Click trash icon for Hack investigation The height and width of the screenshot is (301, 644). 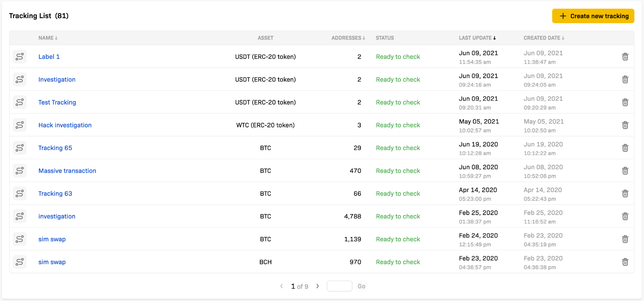click(x=625, y=125)
